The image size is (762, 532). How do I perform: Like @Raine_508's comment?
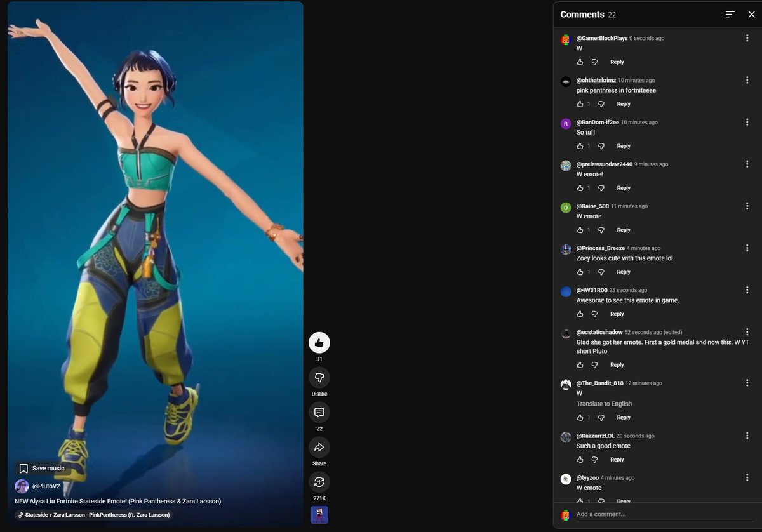coord(580,230)
